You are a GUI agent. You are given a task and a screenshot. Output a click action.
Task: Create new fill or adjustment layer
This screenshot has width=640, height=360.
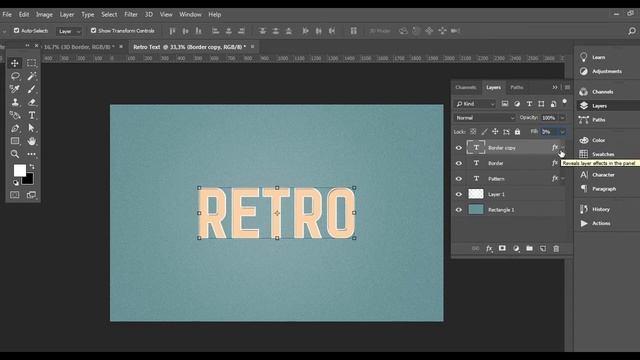tap(516, 249)
